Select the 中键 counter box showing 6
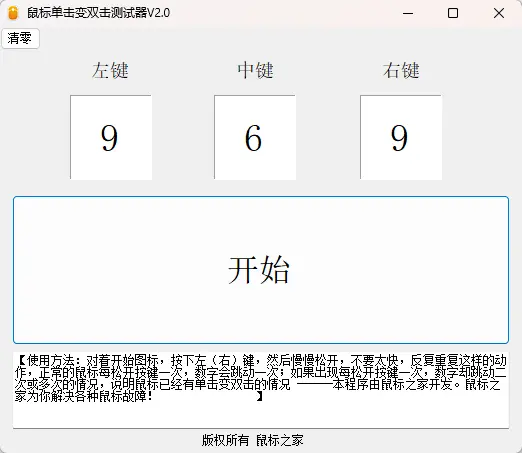 [255, 137]
